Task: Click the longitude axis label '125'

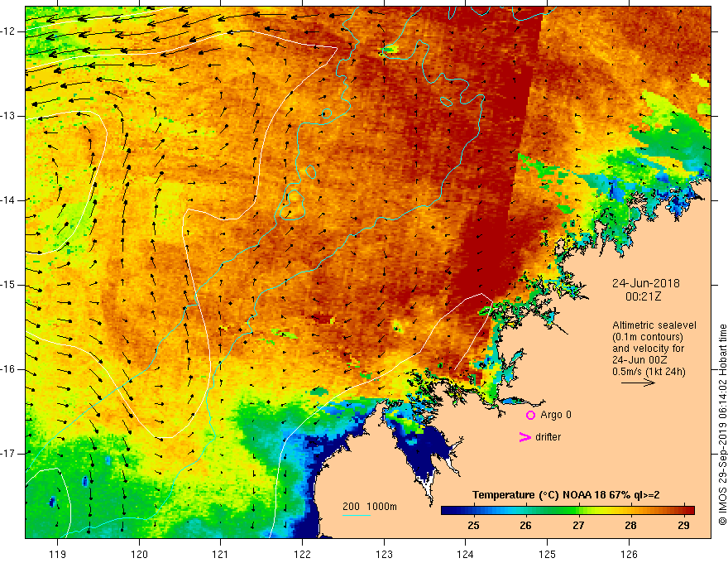Action: click(x=548, y=555)
